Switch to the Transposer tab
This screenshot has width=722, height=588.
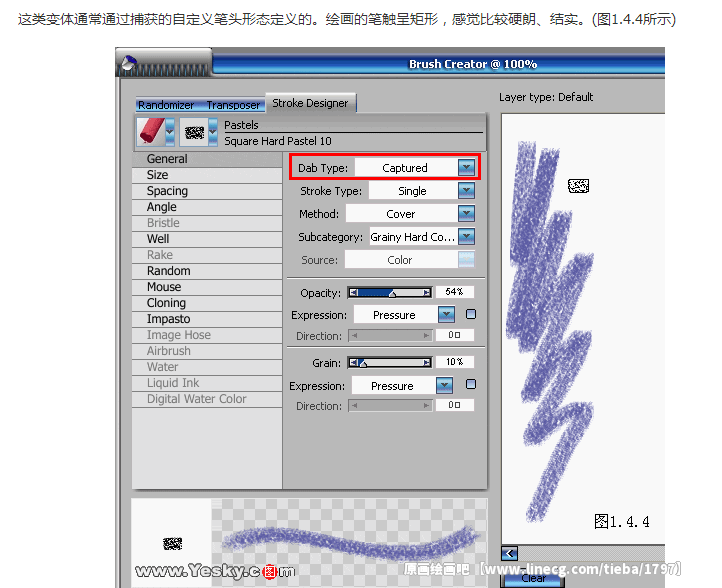click(233, 105)
